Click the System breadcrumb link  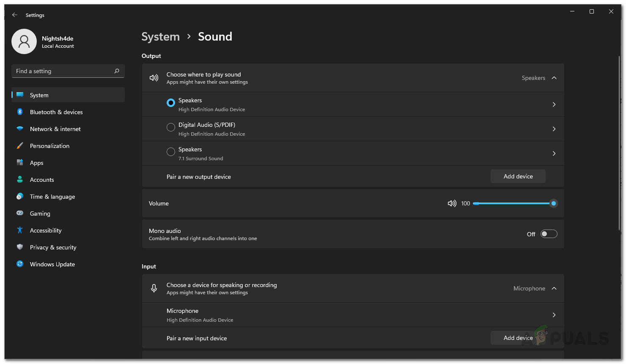(160, 37)
